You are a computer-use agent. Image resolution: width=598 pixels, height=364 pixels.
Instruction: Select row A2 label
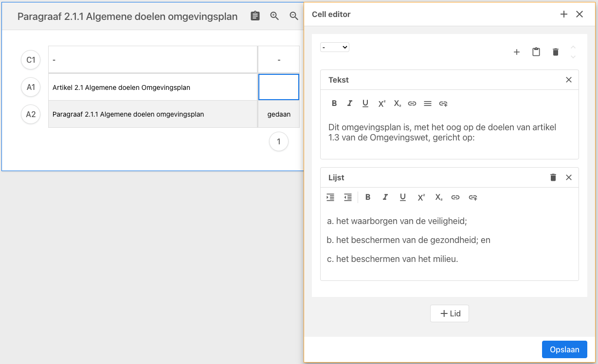31,114
